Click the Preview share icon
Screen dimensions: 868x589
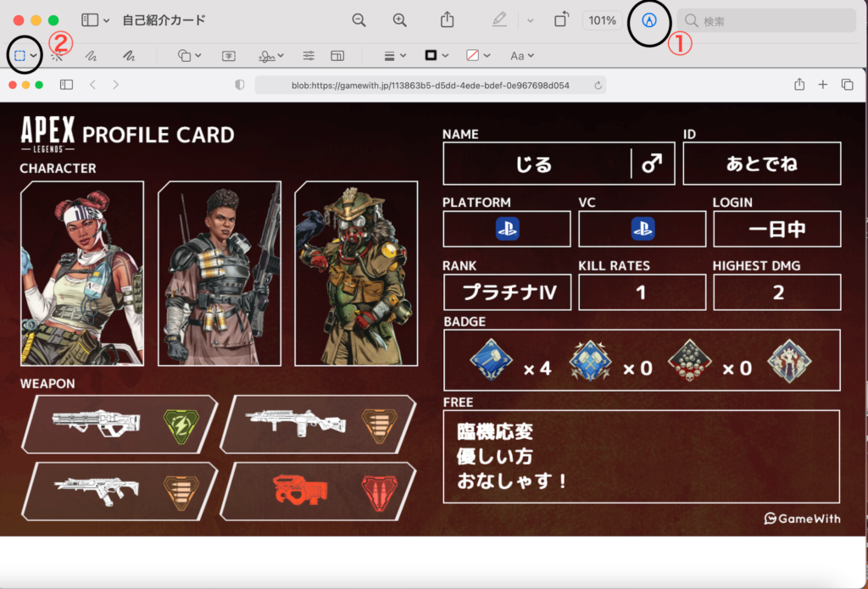pos(447,20)
